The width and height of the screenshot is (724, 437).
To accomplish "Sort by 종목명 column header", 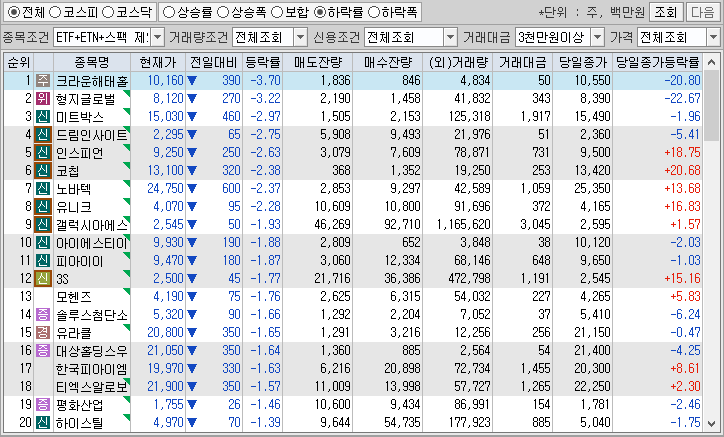I will tap(92, 62).
